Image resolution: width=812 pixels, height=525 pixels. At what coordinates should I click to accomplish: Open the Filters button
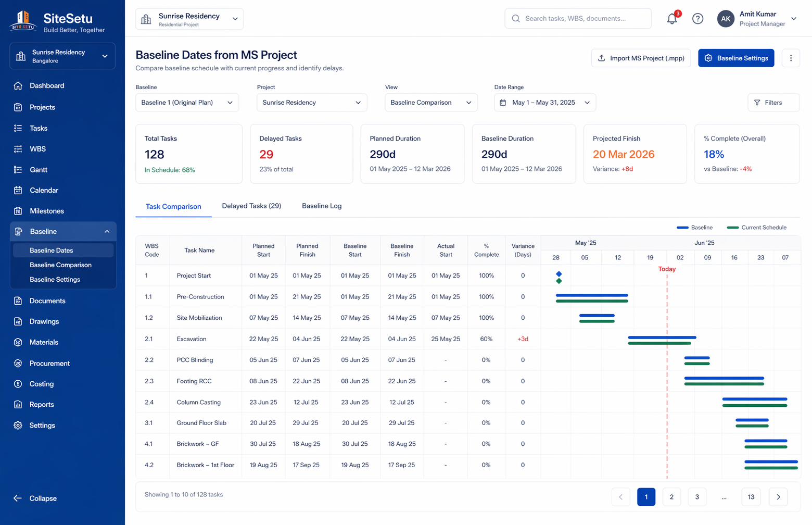[773, 103]
